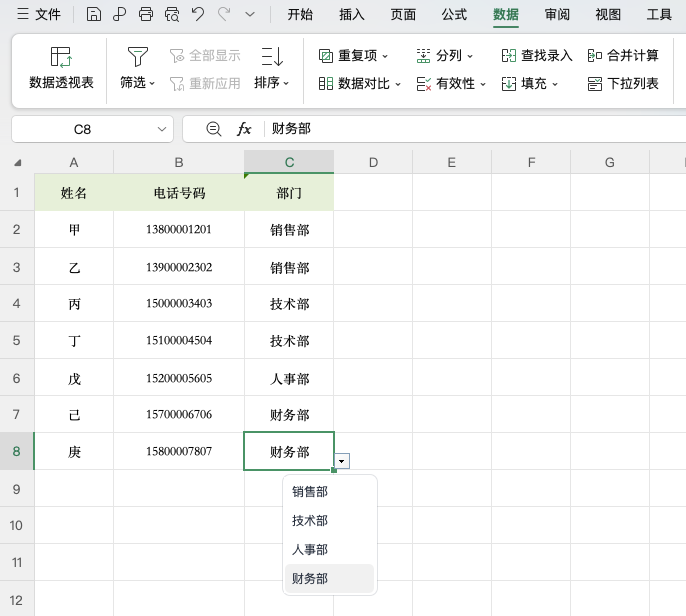686x616 pixels.
Task: Click cell with phone 15700006706
Action: 179,414
